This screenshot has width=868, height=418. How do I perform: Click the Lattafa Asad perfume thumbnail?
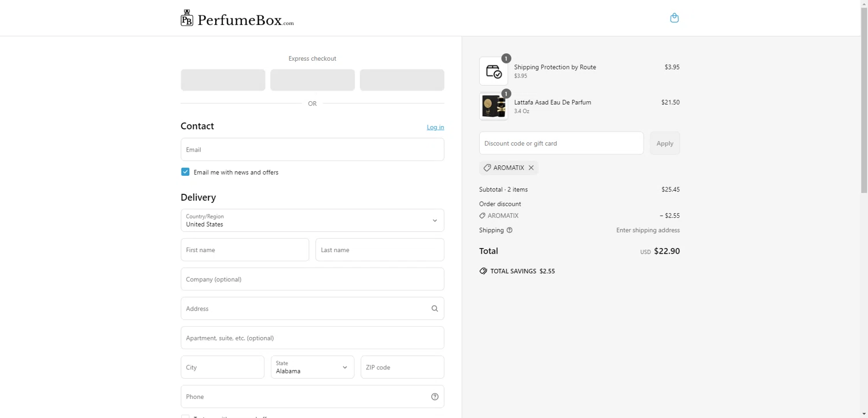(494, 106)
